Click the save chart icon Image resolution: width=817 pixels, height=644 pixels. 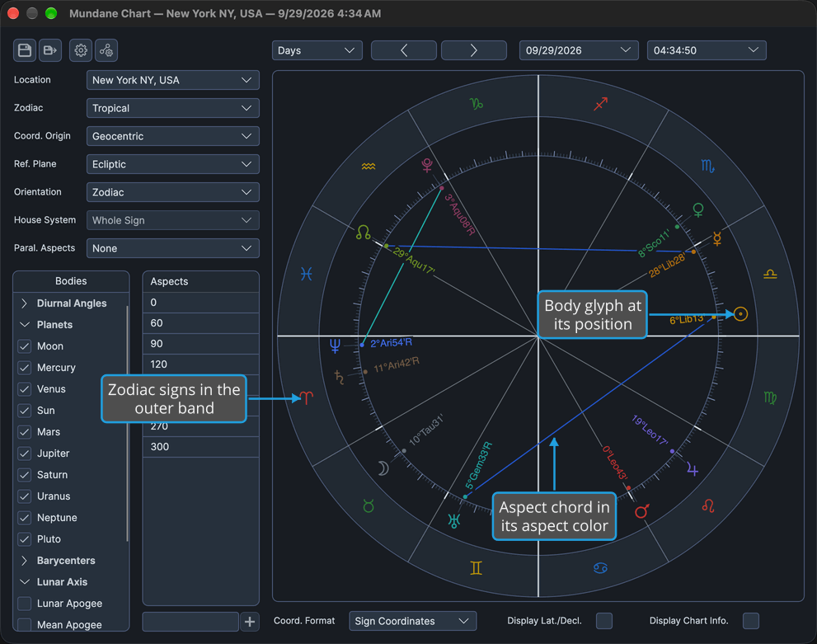25,50
